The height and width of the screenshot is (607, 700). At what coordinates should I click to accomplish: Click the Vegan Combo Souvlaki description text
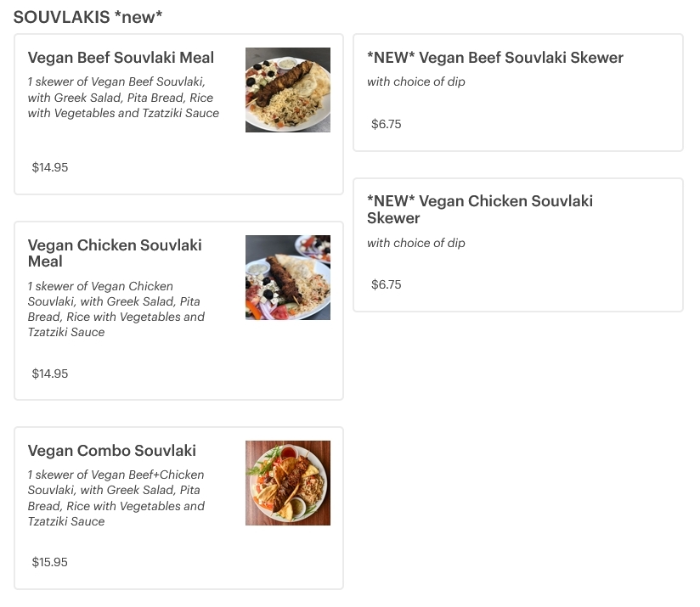116,498
